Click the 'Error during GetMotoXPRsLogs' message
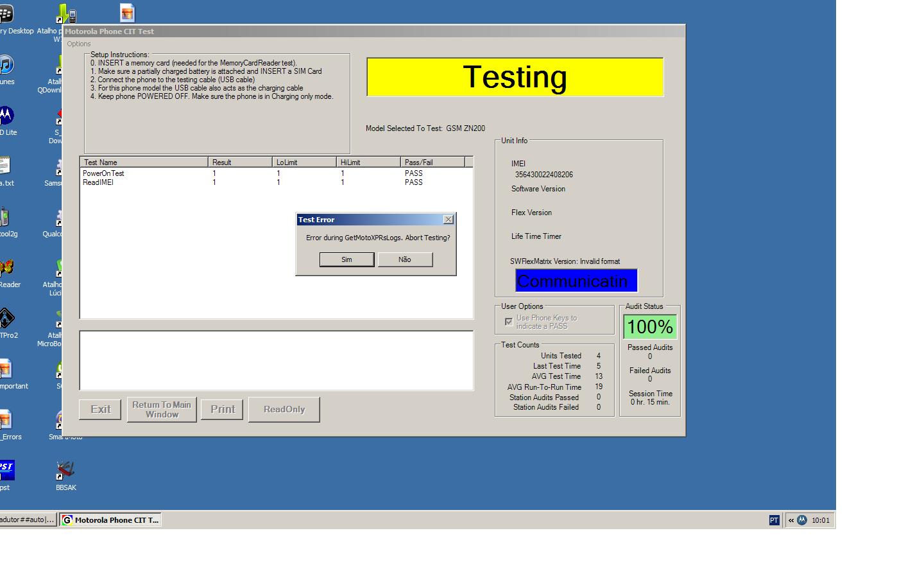This screenshot has width=924, height=578. coord(378,238)
